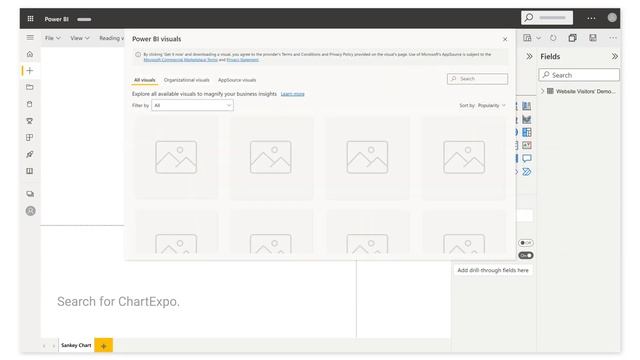Select the Power Automate arrows visual icon
This screenshot has width=640, height=360.
click(x=527, y=172)
